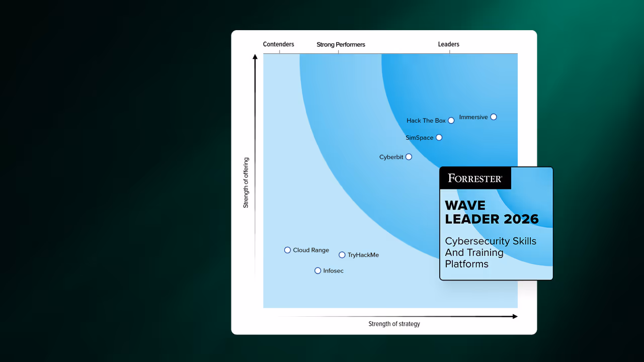Click the Hack The Box data point circle
The height and width of the screenshot is (362, 644).
coord(451,121)
